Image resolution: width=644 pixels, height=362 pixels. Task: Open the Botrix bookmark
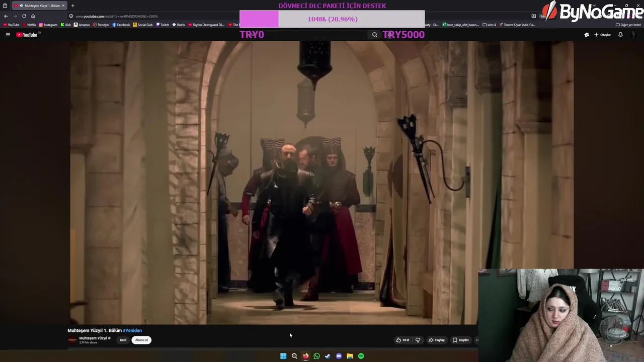pyautogui.click(x=179, y=25)
